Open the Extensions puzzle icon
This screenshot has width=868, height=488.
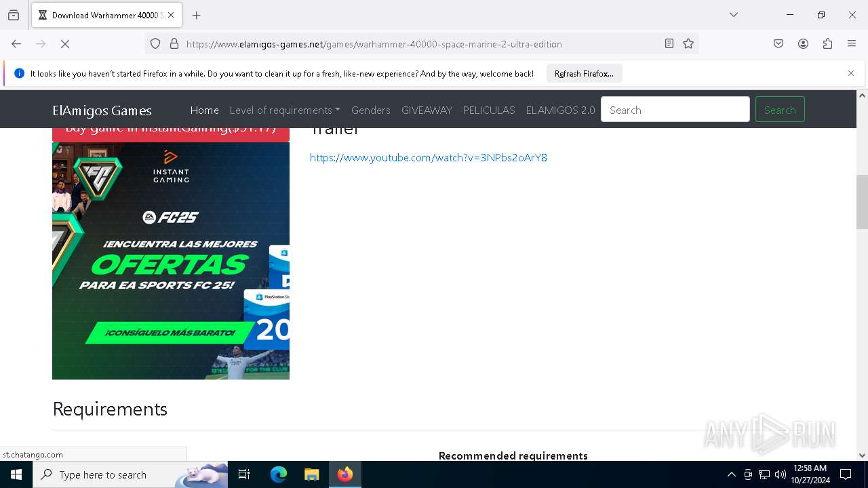click(x=827, y=44)
